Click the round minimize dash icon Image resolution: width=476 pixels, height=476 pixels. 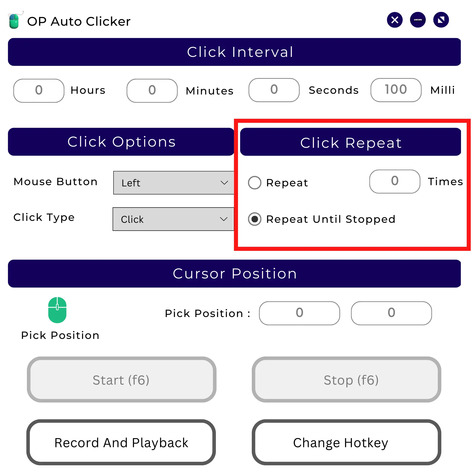(x=418, y=20)
